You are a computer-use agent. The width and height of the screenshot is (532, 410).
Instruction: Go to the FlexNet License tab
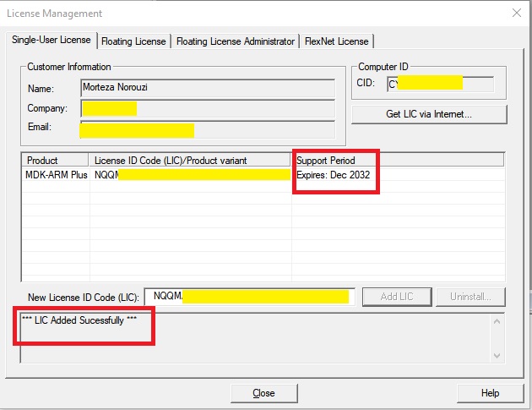(x=338, y=41)
